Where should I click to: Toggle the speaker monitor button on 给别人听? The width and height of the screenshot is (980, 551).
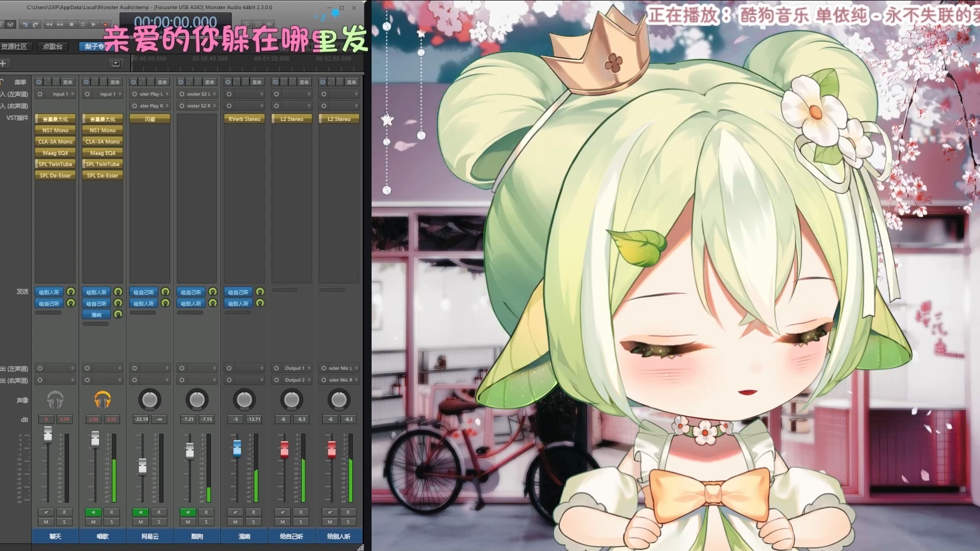[330, 512]
